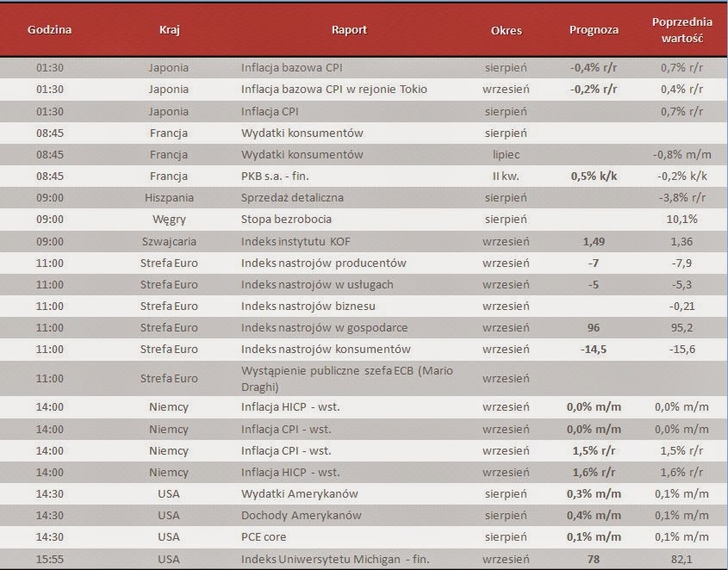Click the PKB s.a. - fin. report

[x=275, y=176]
